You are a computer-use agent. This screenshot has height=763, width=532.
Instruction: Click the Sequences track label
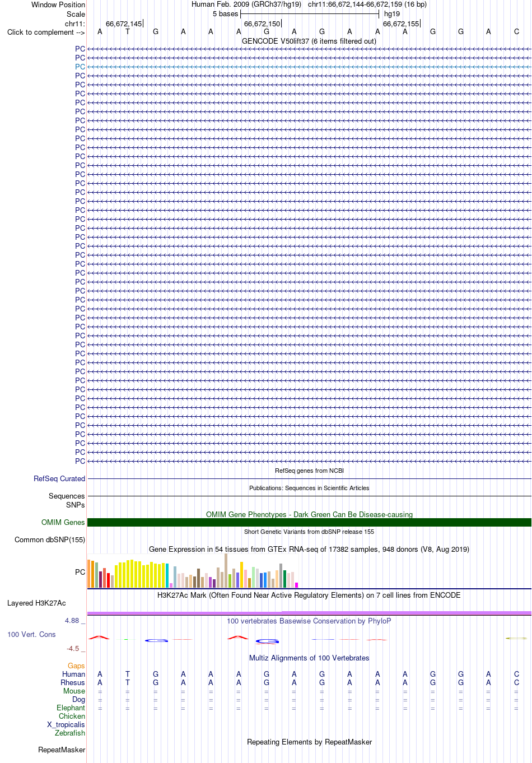coord(67,496)
